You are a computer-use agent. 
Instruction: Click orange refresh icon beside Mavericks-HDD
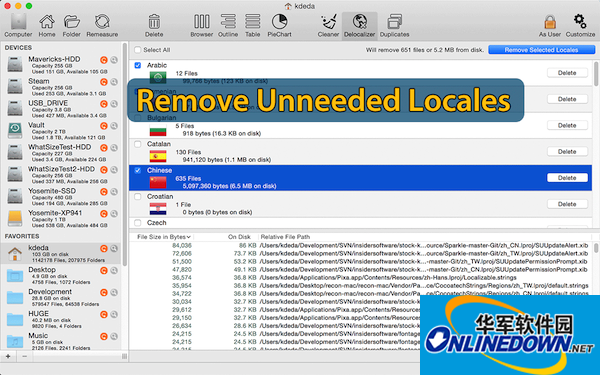tap(104, 60)
